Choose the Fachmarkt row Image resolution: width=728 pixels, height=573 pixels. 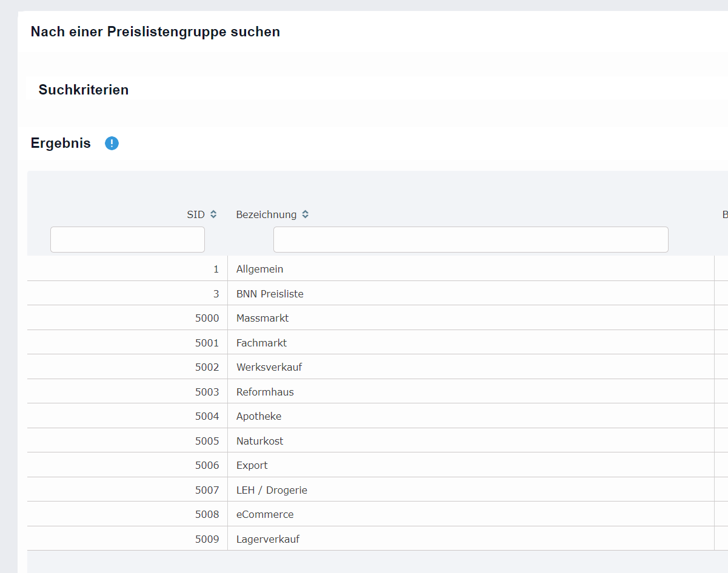[x=261, y=343]
